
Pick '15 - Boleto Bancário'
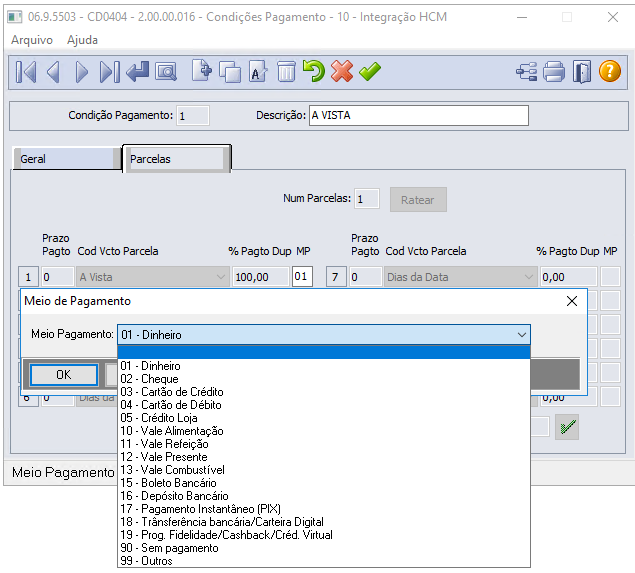[x=324, y=483]
